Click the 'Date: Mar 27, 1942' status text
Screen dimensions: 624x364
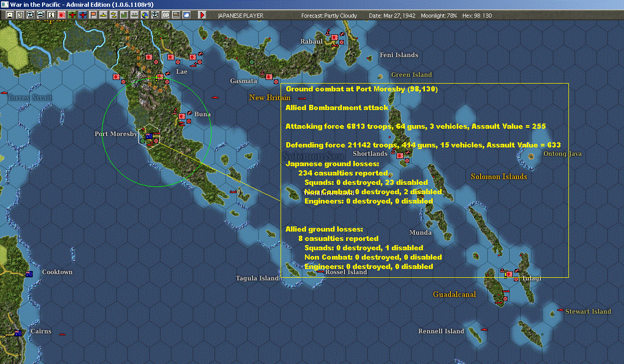click(392, 16)
